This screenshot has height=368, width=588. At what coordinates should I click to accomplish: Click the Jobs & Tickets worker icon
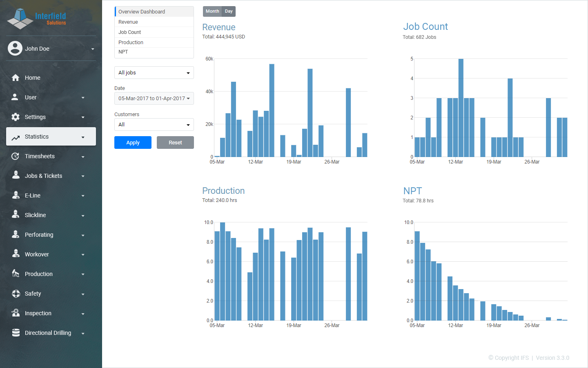[16, 175]
